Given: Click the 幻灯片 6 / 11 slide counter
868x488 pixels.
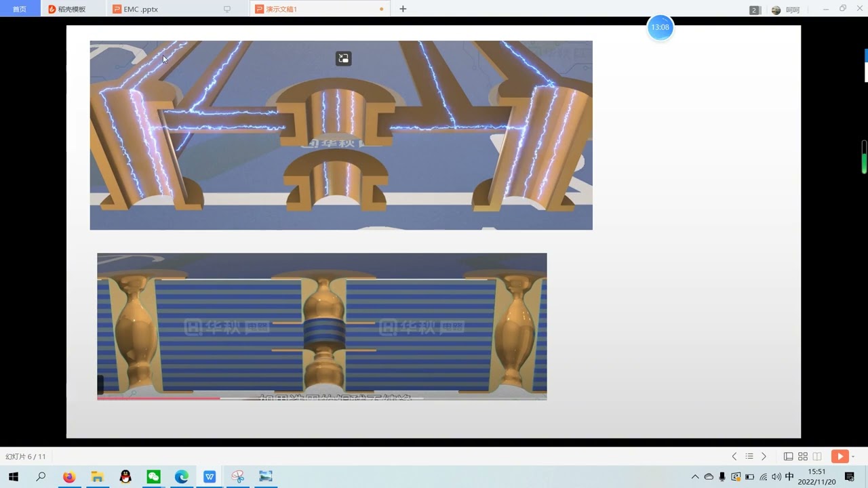Looking at the screenshot, I should point(26,457).
